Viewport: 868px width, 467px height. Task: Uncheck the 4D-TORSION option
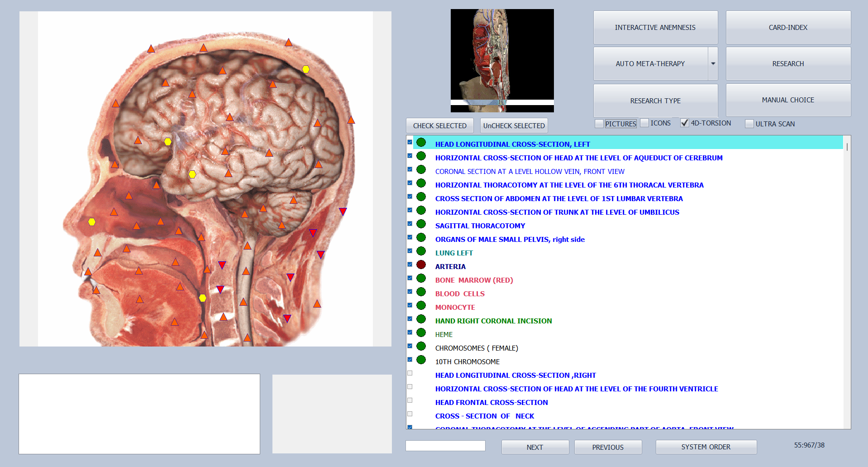click(x=685, y=123)
